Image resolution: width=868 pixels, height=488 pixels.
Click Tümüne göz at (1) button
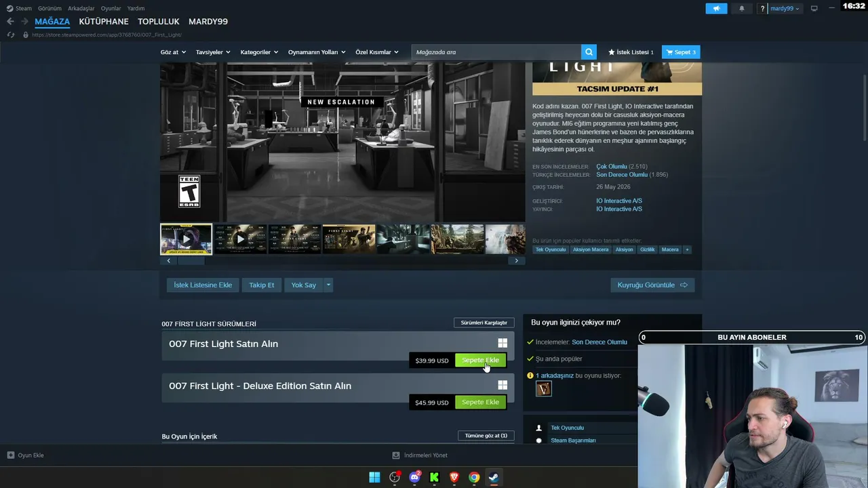point(486,435)
